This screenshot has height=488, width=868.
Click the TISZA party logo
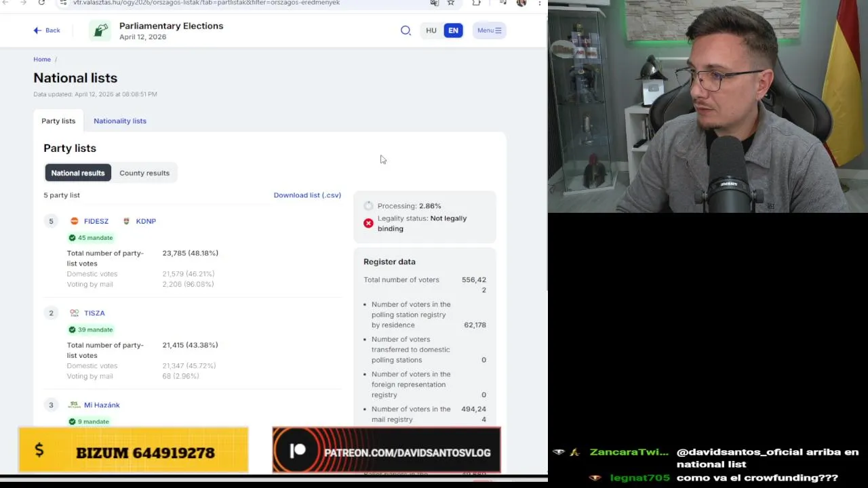pyautogui.click(x=75, y=313)
